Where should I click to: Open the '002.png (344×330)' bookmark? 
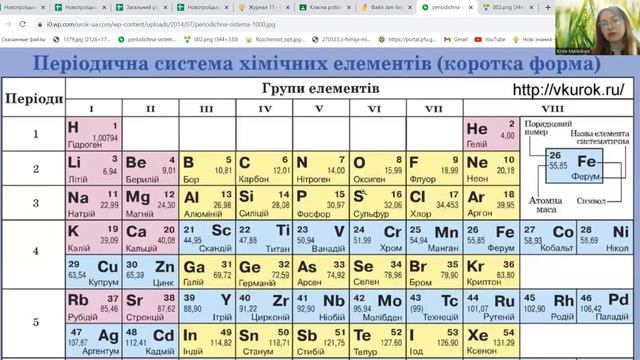211,40
